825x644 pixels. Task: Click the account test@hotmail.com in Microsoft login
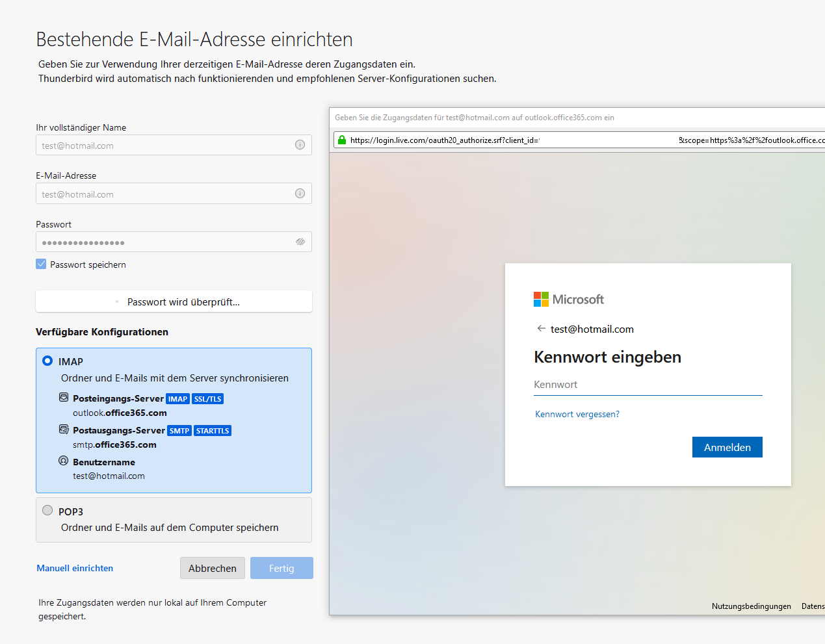[592, 329]
